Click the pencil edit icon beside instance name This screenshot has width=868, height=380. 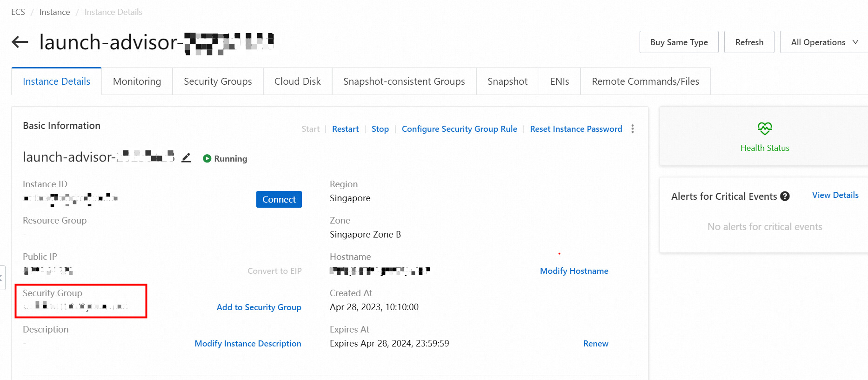click(186, 158)
